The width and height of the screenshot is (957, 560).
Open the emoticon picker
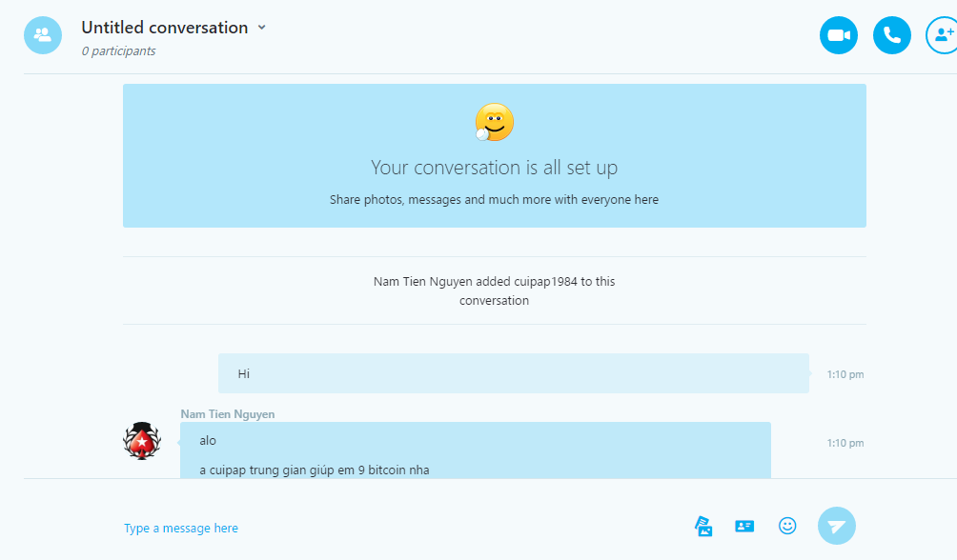coord(787,526)
